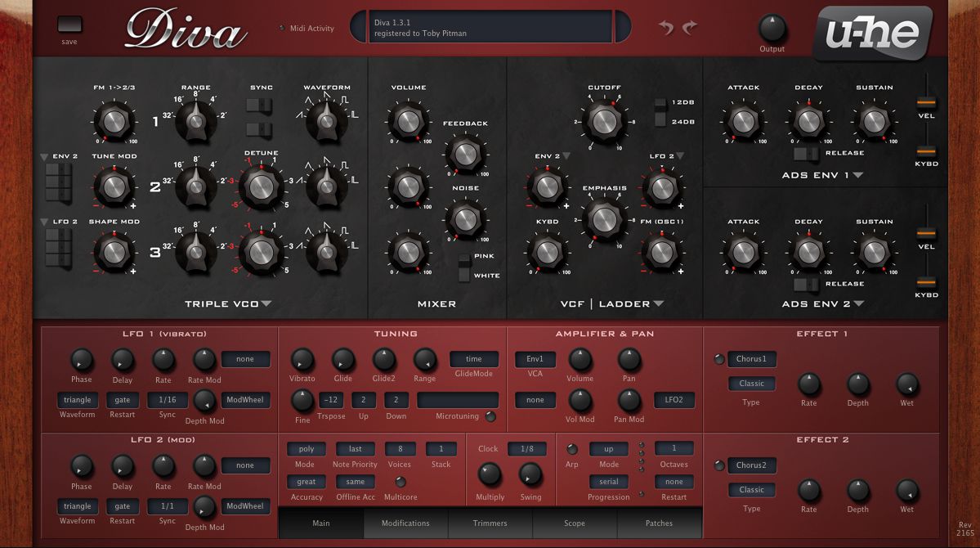Viewport: 980px width, 548px height.
Task: Click the LFO 1 ModWheel button
Action: pos(245,400)
